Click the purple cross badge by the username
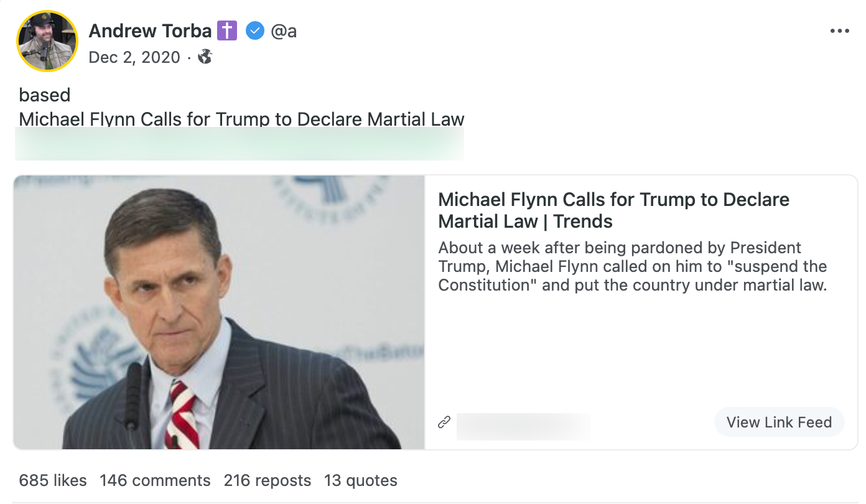Viewport: 866px width, 504px height. [x=227, y=30]
